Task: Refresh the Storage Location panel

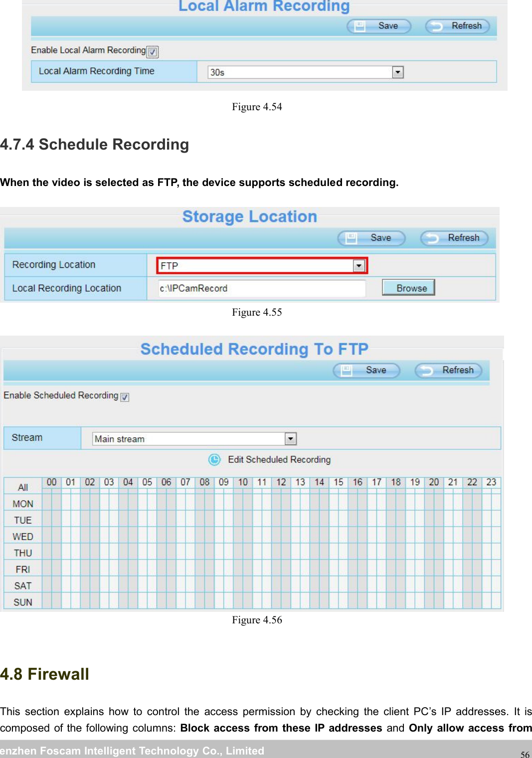Action: (x=454, y=238)
